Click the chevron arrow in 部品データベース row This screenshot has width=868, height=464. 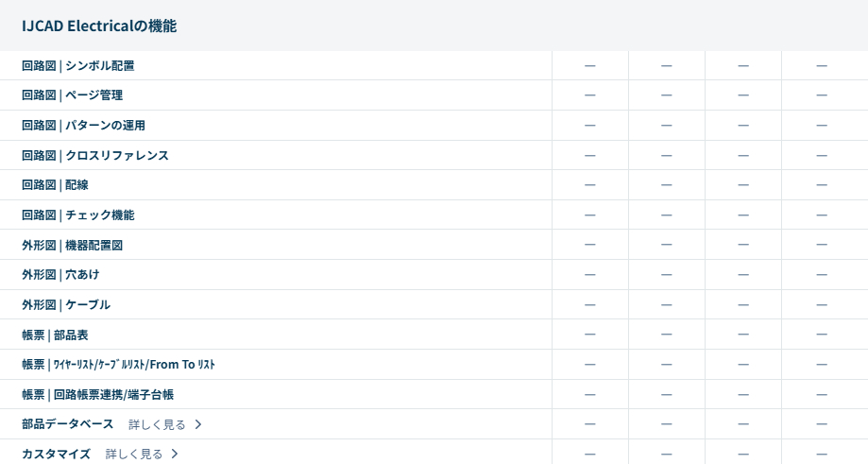pos(198,424)
